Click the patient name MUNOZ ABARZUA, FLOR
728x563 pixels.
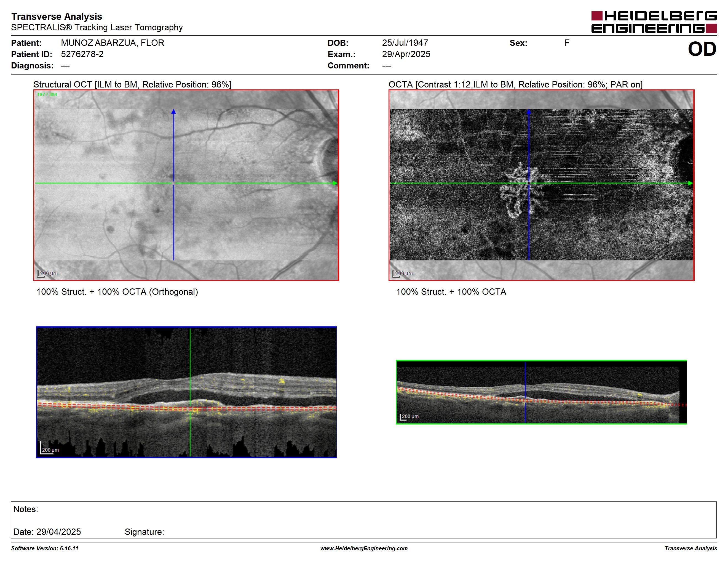click(x=113, y=43)
